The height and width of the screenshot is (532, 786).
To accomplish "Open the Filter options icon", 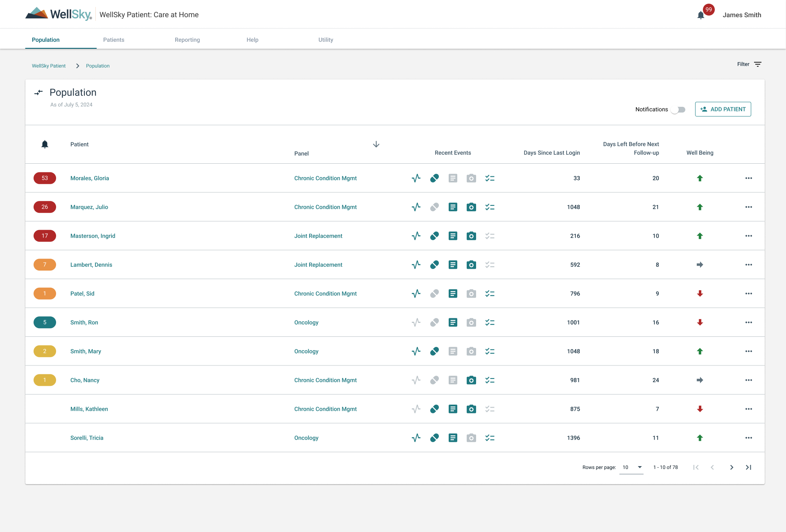I will point(758,64).
